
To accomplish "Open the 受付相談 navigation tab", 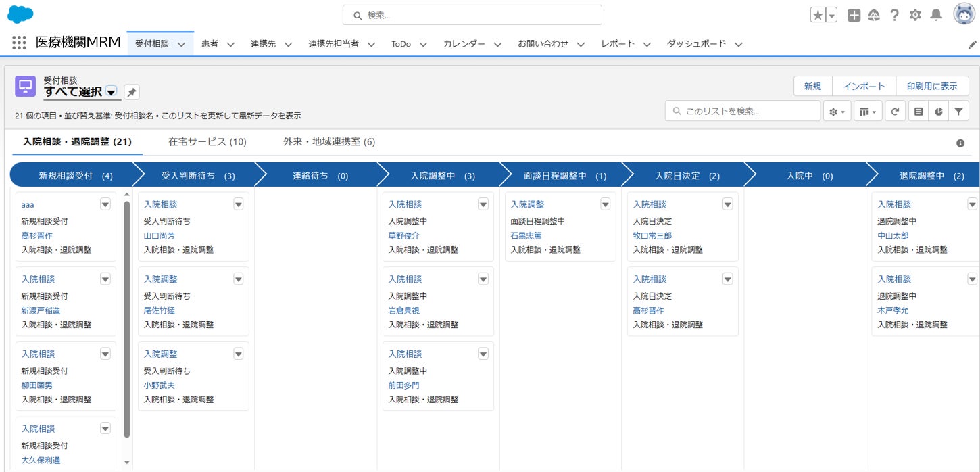I will point(151,44).
